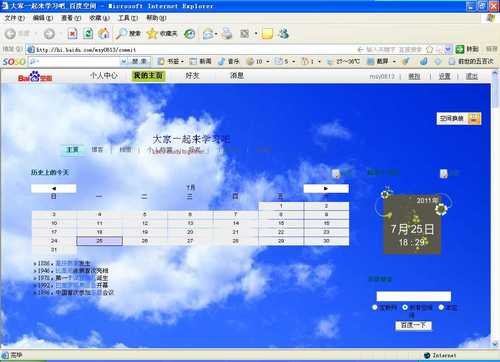Click the 百度一下 search button
This screenshot has height=362, width=500.
click(x=413, y=325)
